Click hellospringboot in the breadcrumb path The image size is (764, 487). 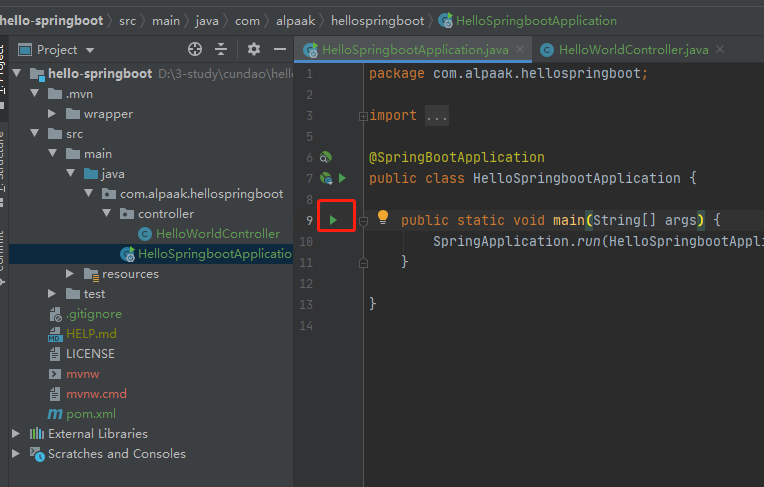pos(378,21)
